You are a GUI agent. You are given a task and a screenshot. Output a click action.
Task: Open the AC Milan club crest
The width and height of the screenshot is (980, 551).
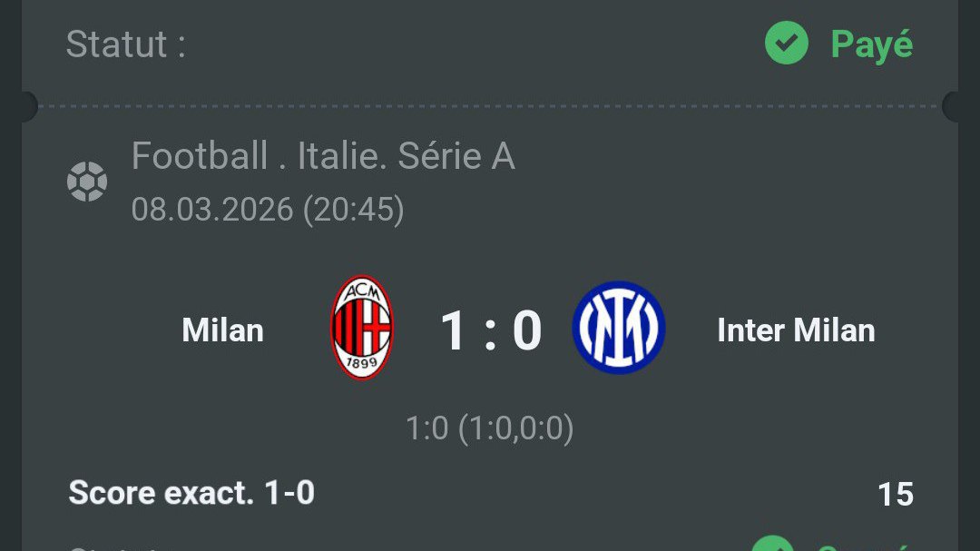point(362,327)
